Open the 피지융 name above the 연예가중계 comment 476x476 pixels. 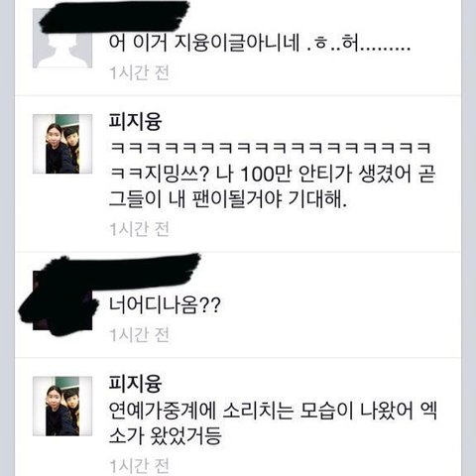click(135, 384)
